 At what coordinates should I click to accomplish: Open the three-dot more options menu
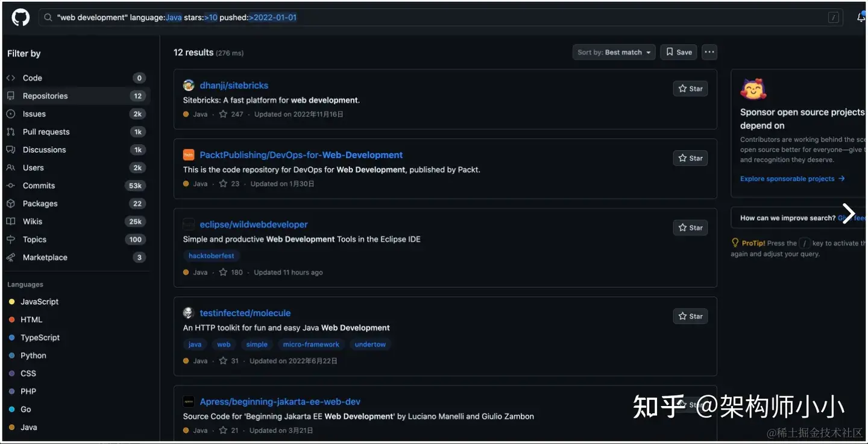coord(709,52)
